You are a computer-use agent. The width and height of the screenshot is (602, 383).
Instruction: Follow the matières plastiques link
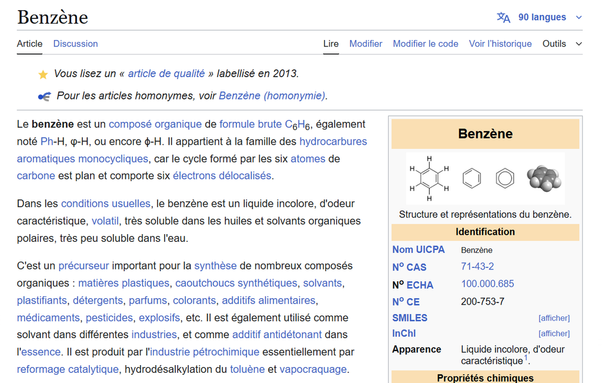click(x=124, y=283)
